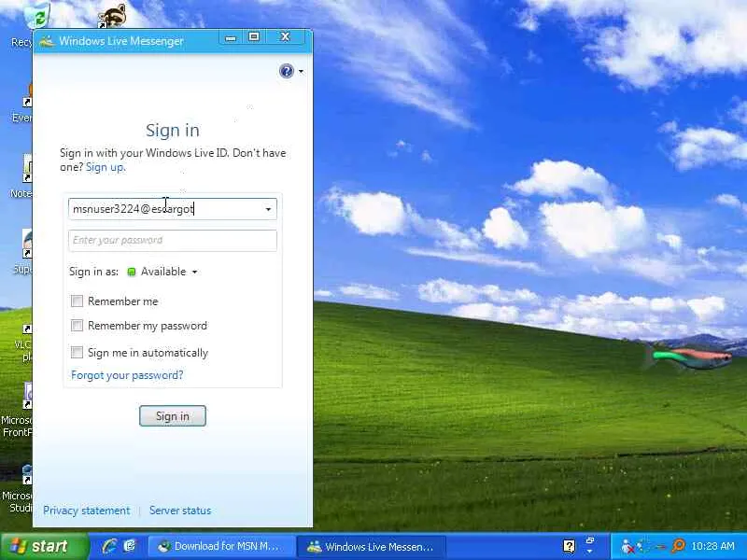747x560 pixels.
Task: Select the VLC player desktop shortcut
Action: point(22,343)
